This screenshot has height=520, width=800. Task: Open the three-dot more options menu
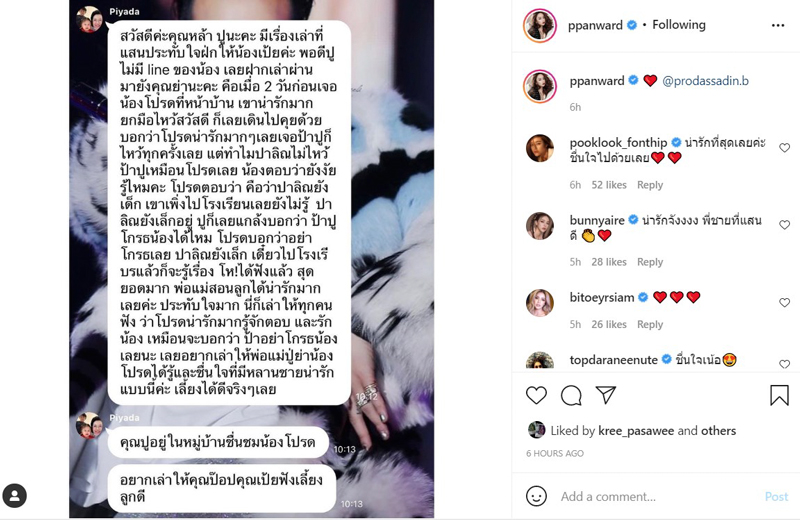tap(778, 26)
